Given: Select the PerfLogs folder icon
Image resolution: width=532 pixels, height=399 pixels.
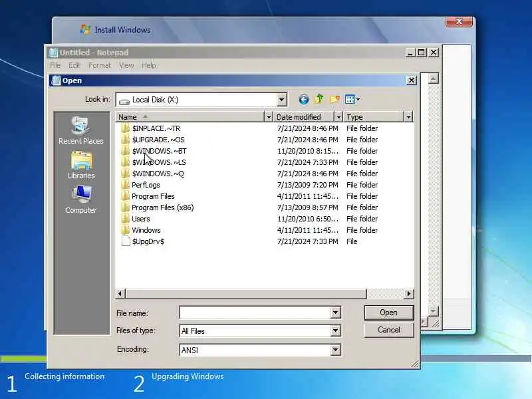Looking at the screenshot, I should coord(125,185).
